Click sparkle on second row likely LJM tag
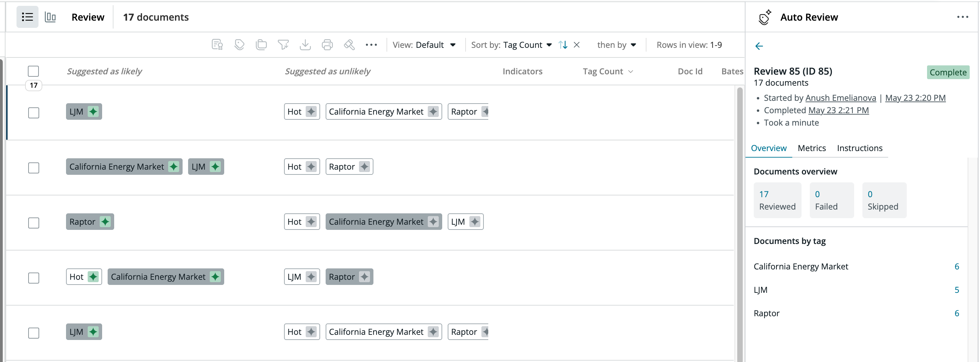 point(215,167)
